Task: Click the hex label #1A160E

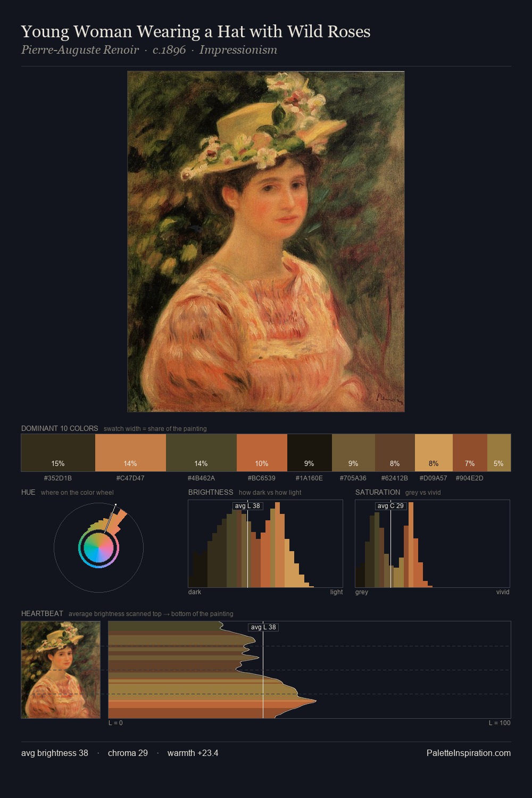Action: click(309, 478)
